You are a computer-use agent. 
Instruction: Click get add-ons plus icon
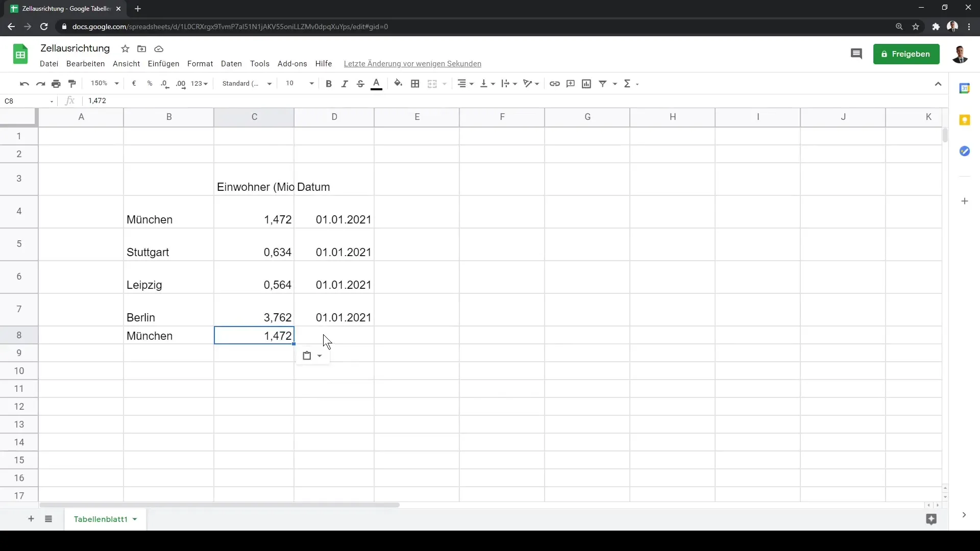[x=965, y=201]
